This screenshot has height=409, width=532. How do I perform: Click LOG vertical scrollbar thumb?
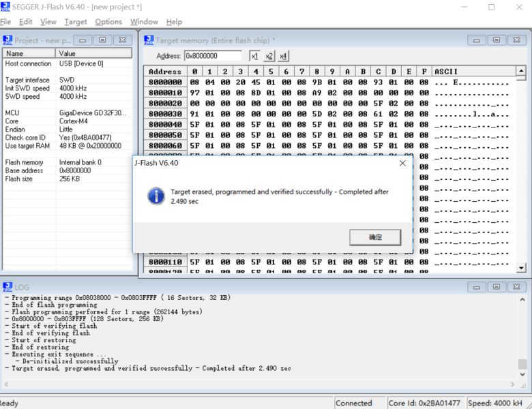[522, 363]
